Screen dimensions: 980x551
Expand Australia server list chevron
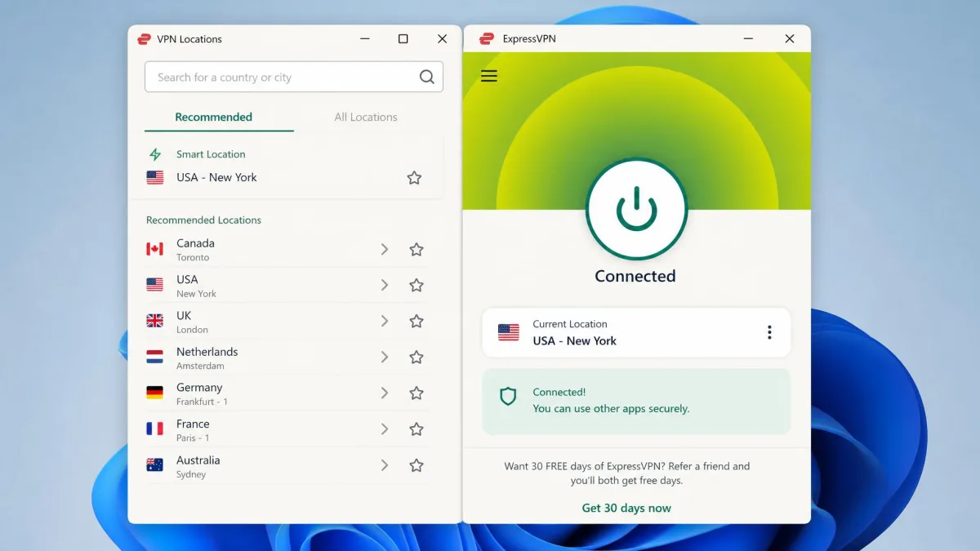(x=385, y=465)
